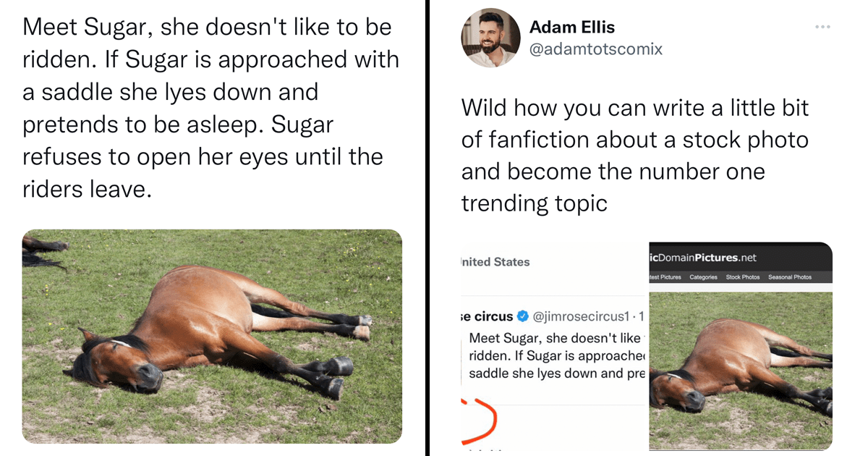
Task: Open the Stock Photos menu item
Action: [742, 277]
